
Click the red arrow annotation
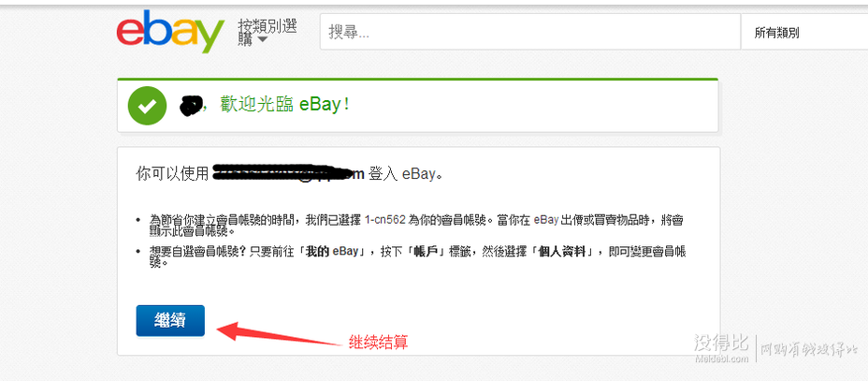pyautogui.click(x=280, y=334)
